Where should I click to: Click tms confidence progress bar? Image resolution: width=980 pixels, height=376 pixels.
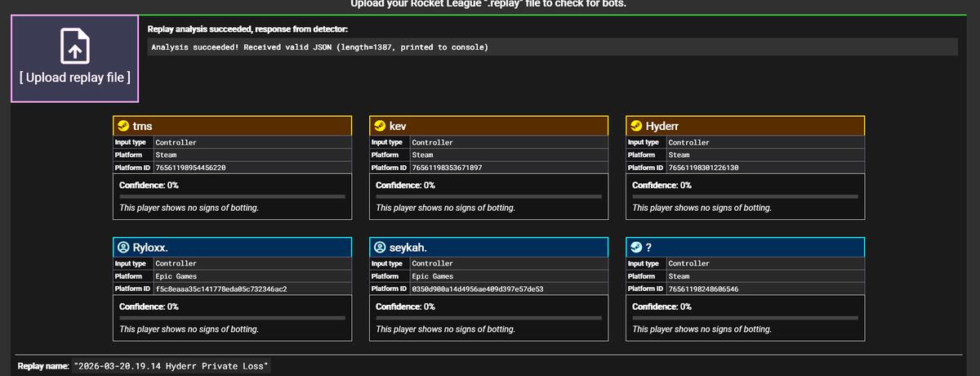pyautogui.click(x=232, y=197)
